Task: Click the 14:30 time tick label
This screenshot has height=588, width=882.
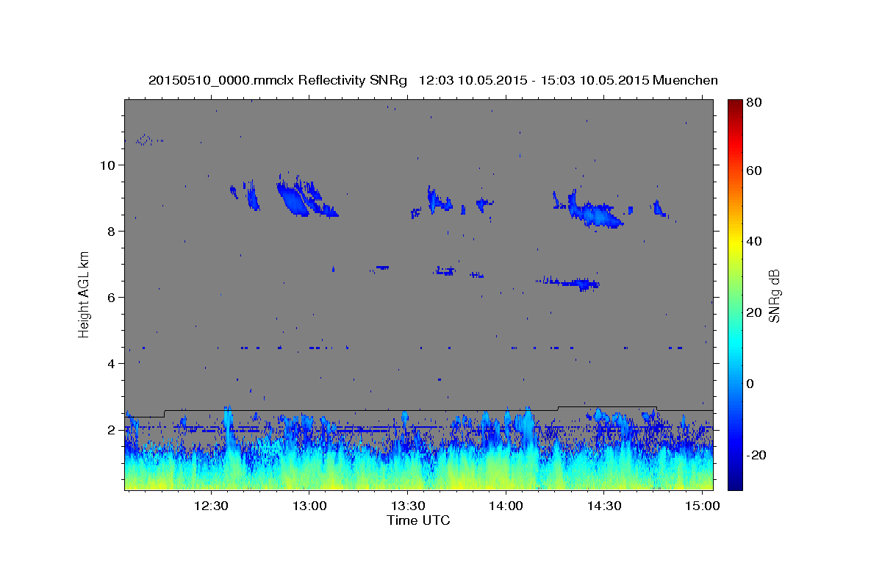Action: pyautogui.click(x=604, y=506)
